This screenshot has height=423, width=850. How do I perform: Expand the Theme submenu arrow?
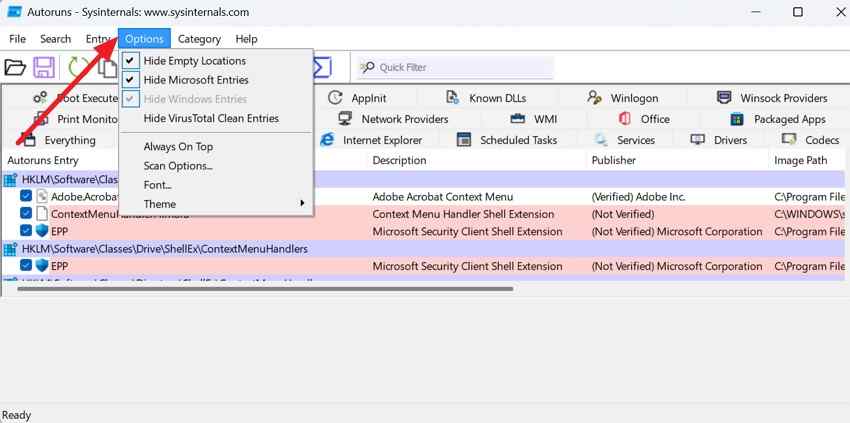pos(302,204)
